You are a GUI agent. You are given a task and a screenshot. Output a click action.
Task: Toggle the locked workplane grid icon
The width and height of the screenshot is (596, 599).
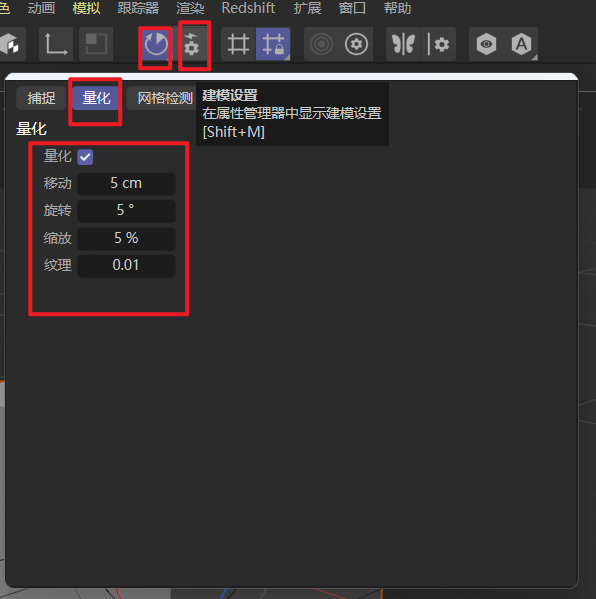273,44
